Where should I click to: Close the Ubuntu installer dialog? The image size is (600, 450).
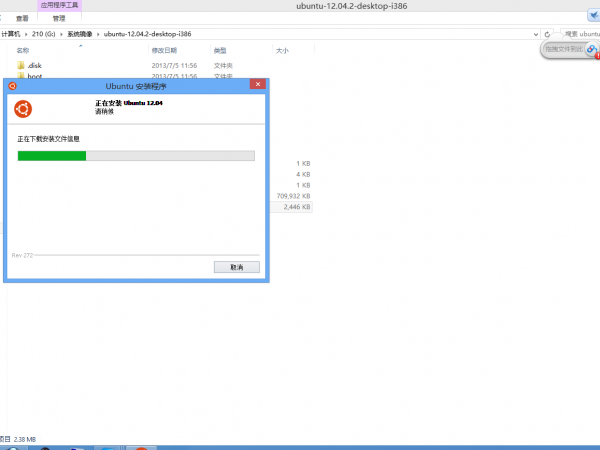coord(256,87)
